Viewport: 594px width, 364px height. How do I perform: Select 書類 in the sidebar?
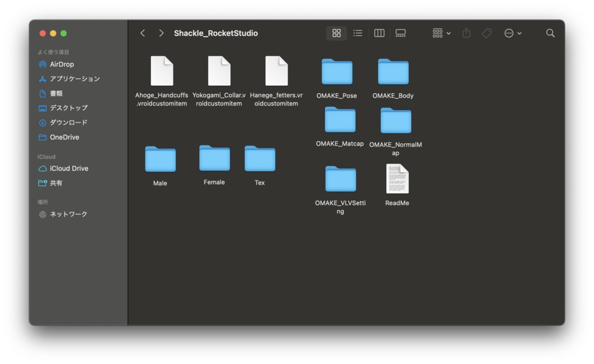(x=51, y=93)
